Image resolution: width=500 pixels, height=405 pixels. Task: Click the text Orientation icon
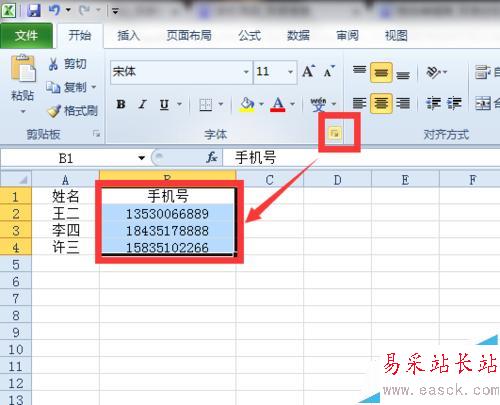[434, 72]
